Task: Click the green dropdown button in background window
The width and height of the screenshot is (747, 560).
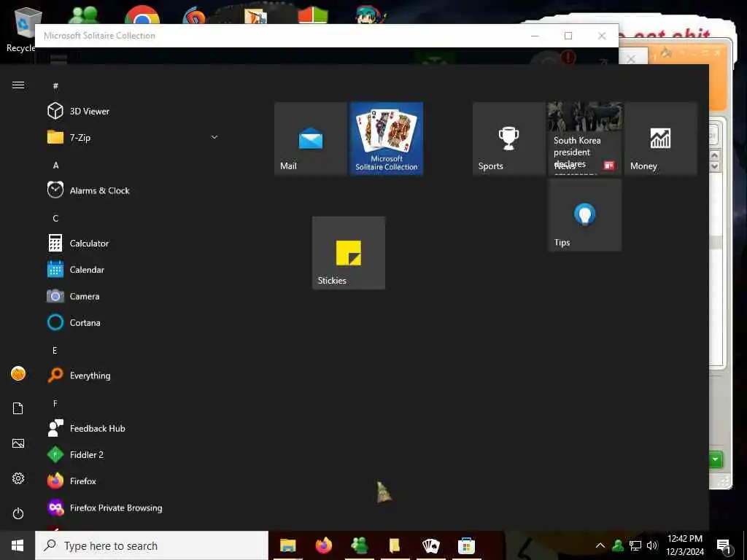Action: 716,459
